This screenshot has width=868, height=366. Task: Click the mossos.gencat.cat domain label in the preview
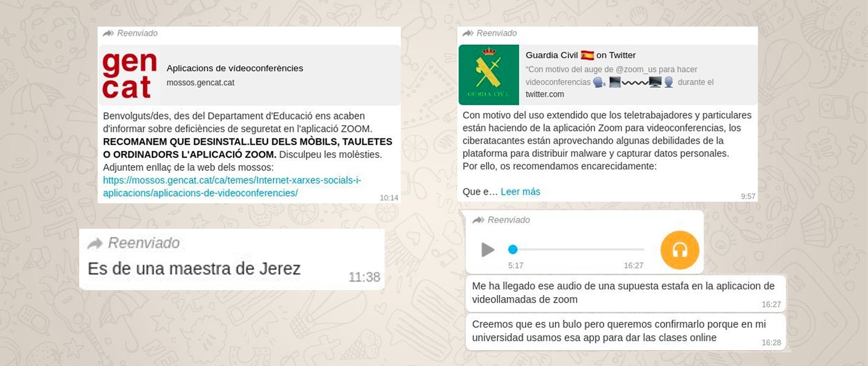click(x=200, y=83)
